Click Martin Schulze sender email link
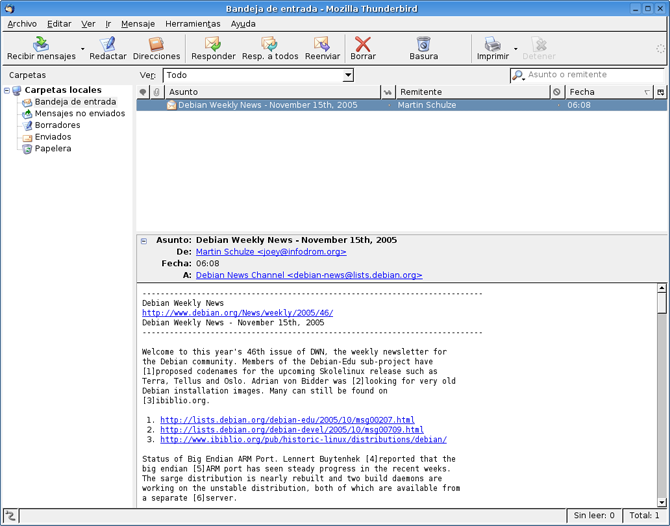The width and height of the screenshot is (670, 526). 271,252
